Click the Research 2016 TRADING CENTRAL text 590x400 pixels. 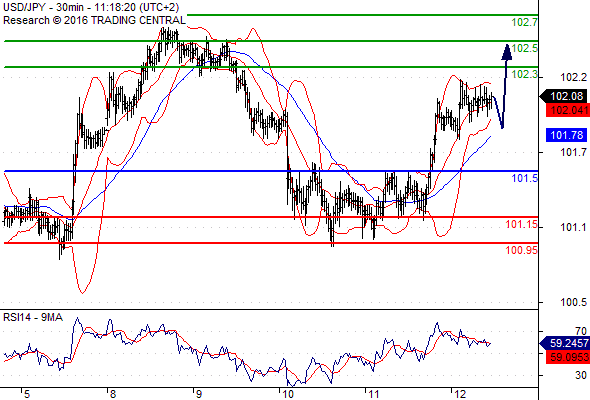click(x=94, y=20)
